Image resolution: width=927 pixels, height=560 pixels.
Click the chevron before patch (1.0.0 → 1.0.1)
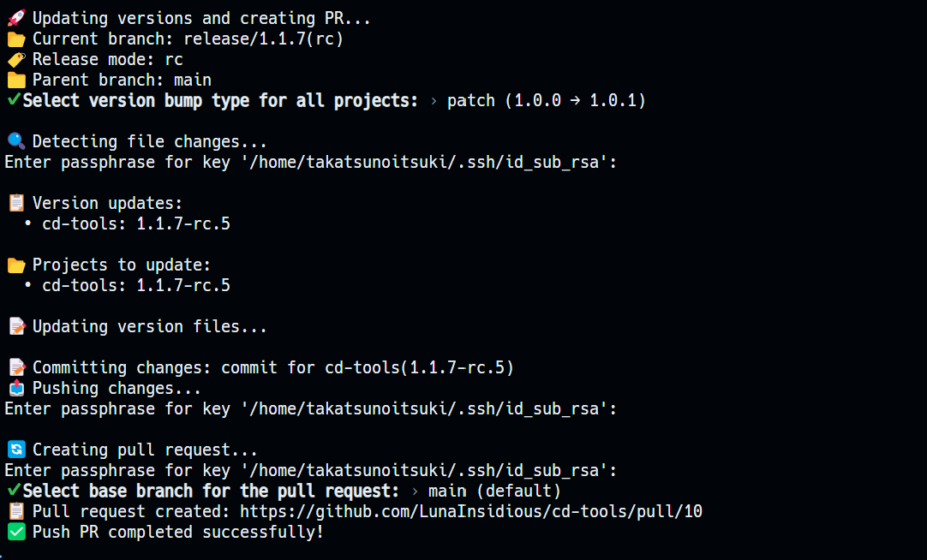click(x=434, y=102)
